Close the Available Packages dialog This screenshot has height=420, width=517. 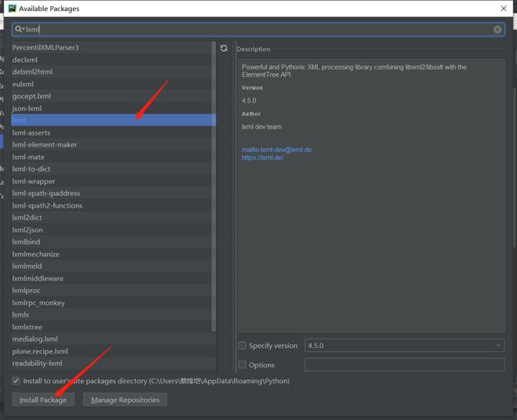pyautogui.click(x=503, y=9)
